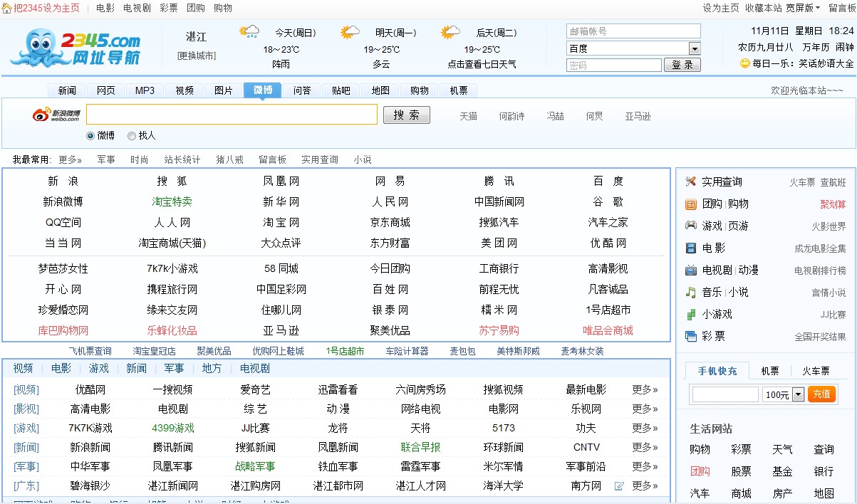Click the day-after-tomorrow weather icon
This screenshot has height=504, width=857.
450,32
